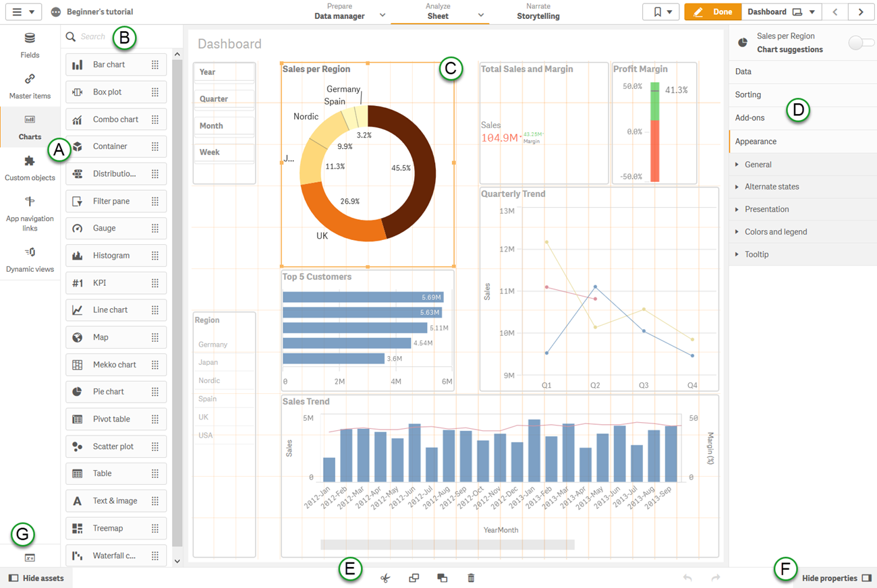Image resolution: width=877 pixels, height=588 pixels.
Task: Open the Dashboard sheet selector dropdown
Action: point(781,12)
